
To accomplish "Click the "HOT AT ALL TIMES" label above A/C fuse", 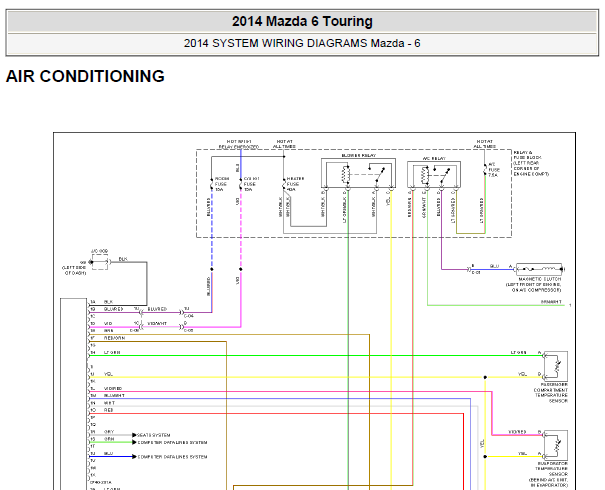I will click(485, 144).
